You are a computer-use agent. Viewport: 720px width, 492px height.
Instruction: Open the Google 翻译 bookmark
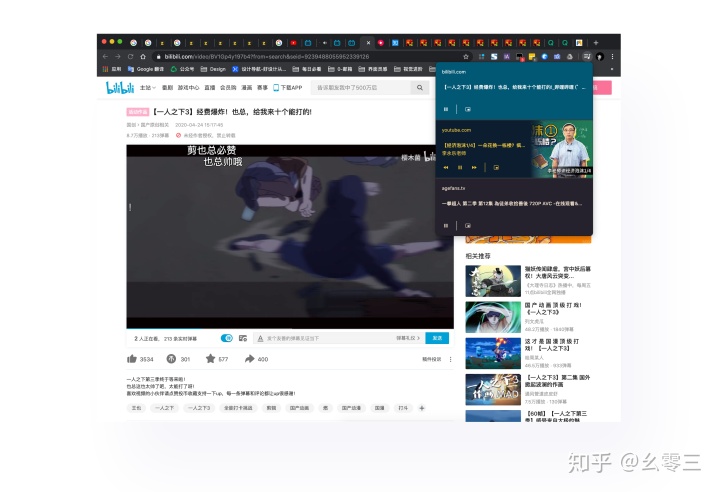point(146,69)
